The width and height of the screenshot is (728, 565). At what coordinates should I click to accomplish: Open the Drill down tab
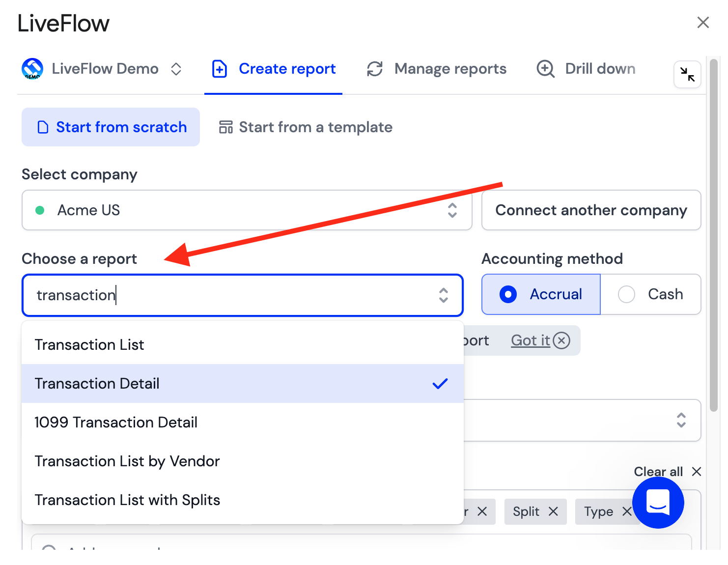click(x=586, y=69)
